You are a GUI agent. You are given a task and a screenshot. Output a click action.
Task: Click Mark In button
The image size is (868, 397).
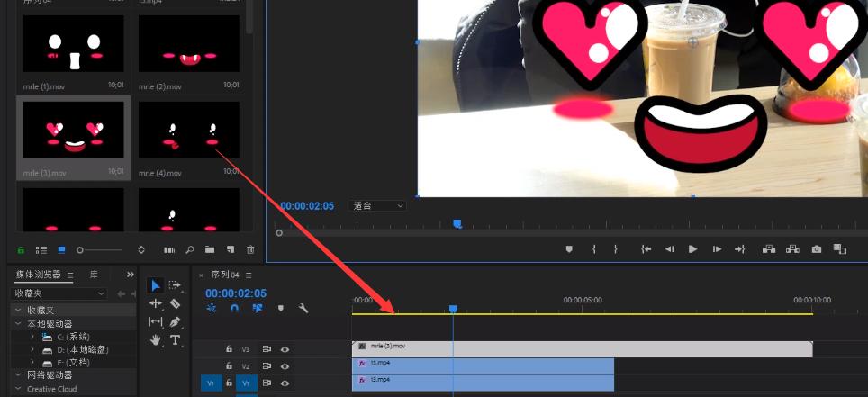pos(594,249)
